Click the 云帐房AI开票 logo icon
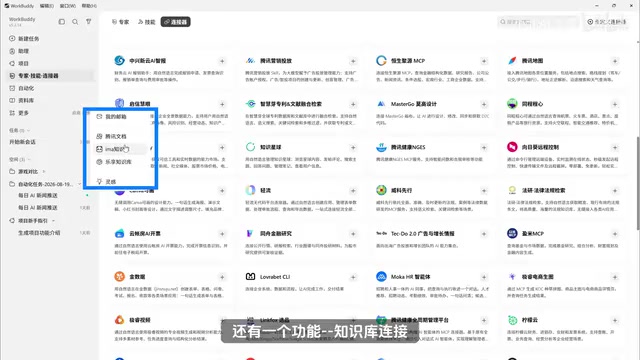Screen dimensions: 640x360 click(120, 233)
